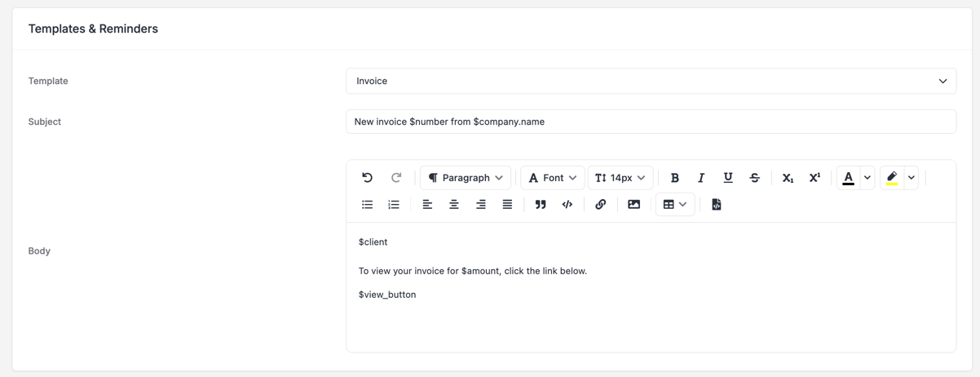Viewport: 980px width, 377px height.
Task: Open the Paragraph format dropdown
Action: click(466, 178)
